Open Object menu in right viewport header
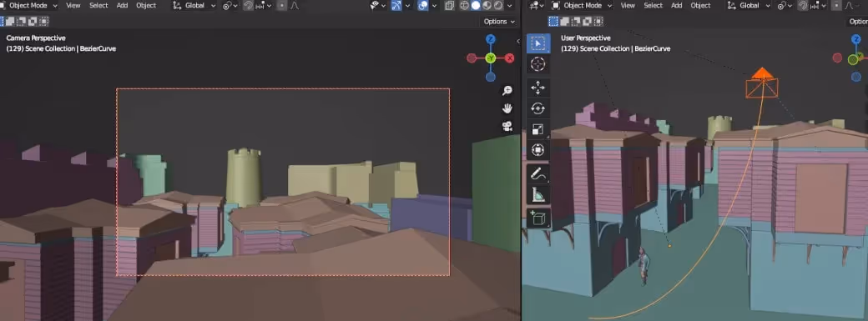Screen dimensions: 868x321 tap(701, 6)
